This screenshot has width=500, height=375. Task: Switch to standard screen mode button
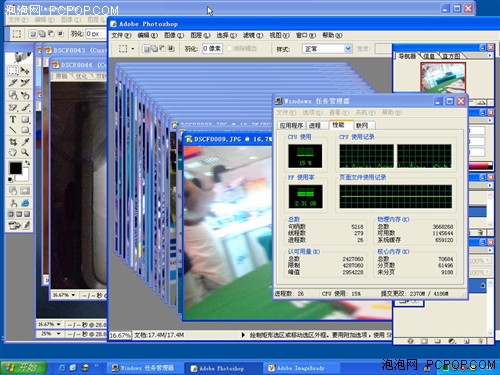tap(11, 214)
